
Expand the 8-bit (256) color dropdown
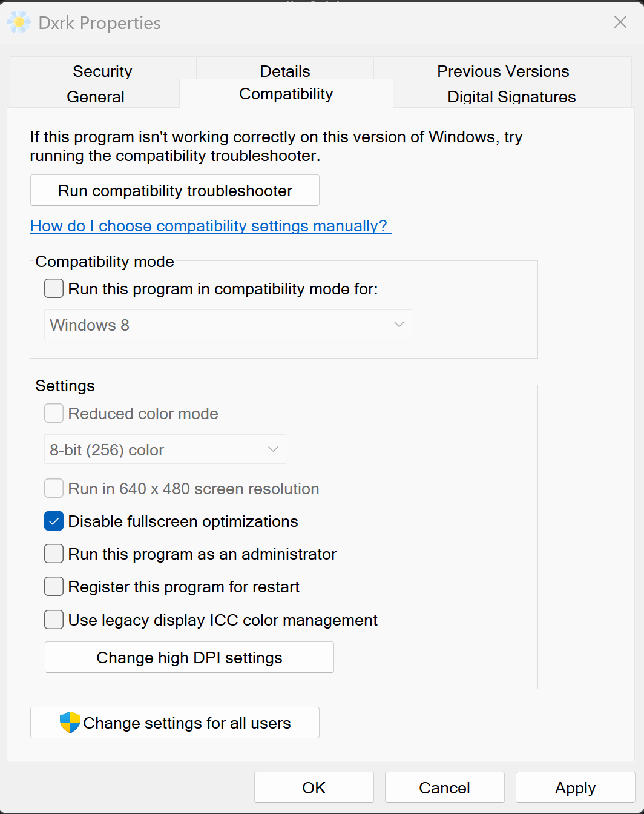click(165, 449)
